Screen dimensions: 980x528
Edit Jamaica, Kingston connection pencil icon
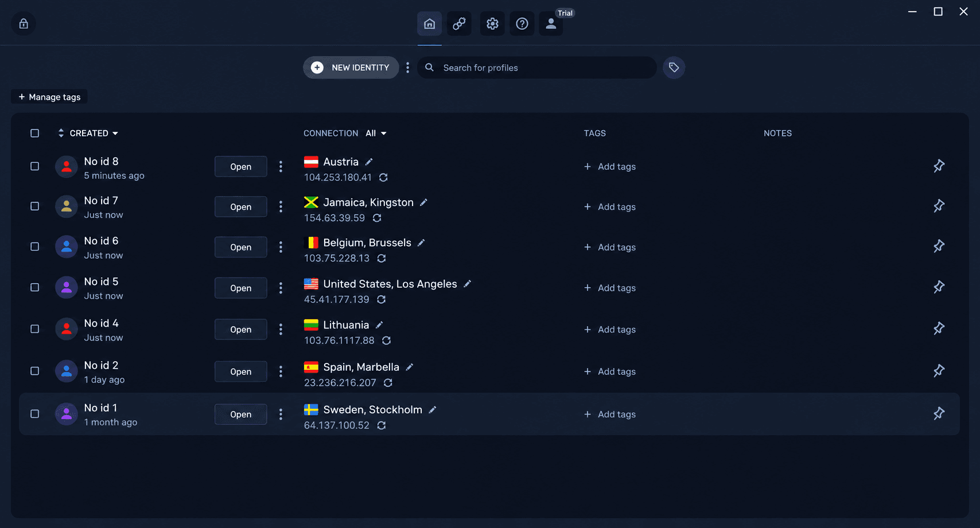pyautogui.click(x=423, y=202)
